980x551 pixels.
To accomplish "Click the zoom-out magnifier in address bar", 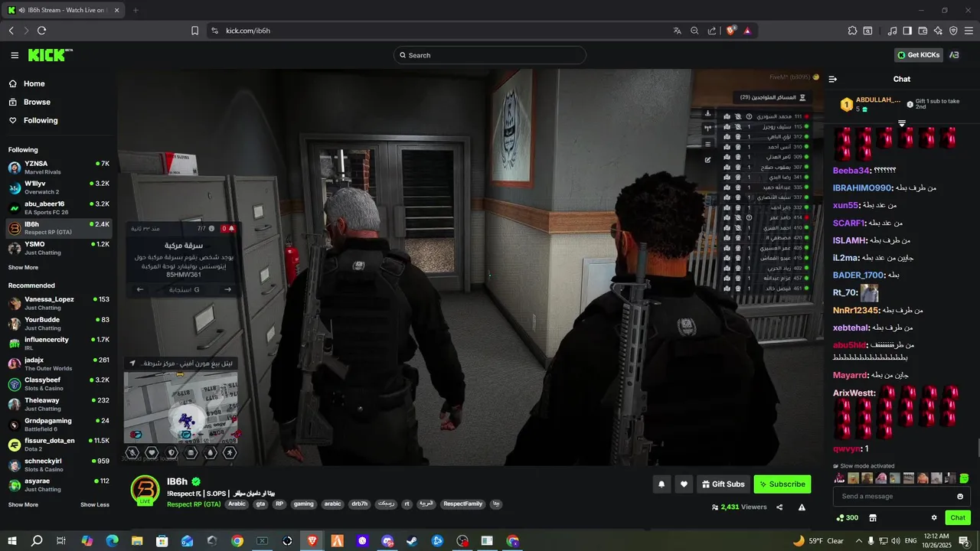I will click(694, 31).
